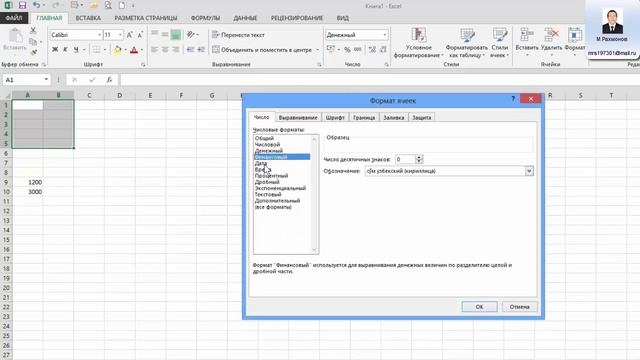Apply bold formatting (Ж)
The width and height of the screenshot is (640, 360).
click(55, 50)
